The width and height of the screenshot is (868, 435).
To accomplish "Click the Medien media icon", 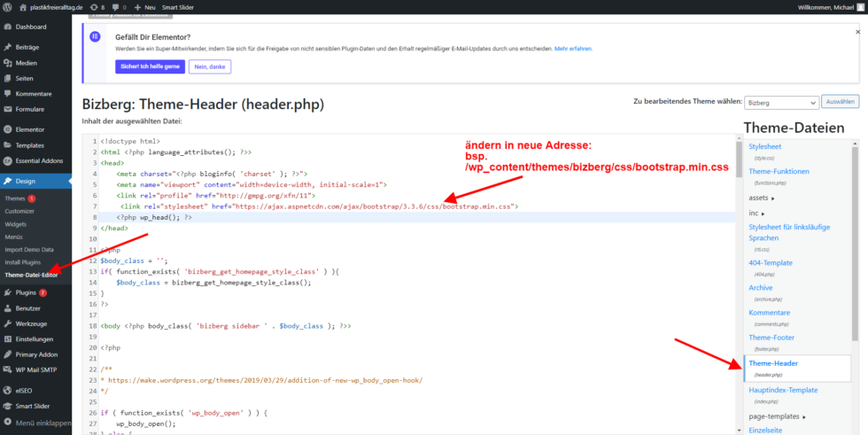I will pyautogui.click(x=8, y=63).
